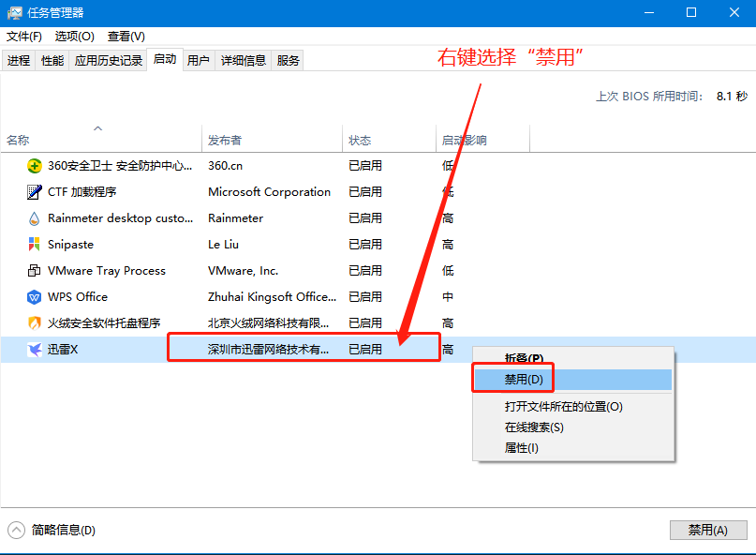Viewport: 756px width, 555px height.
Task: Click the 禁用(A) button at bottom right
Action: click(x=708, y=530)
